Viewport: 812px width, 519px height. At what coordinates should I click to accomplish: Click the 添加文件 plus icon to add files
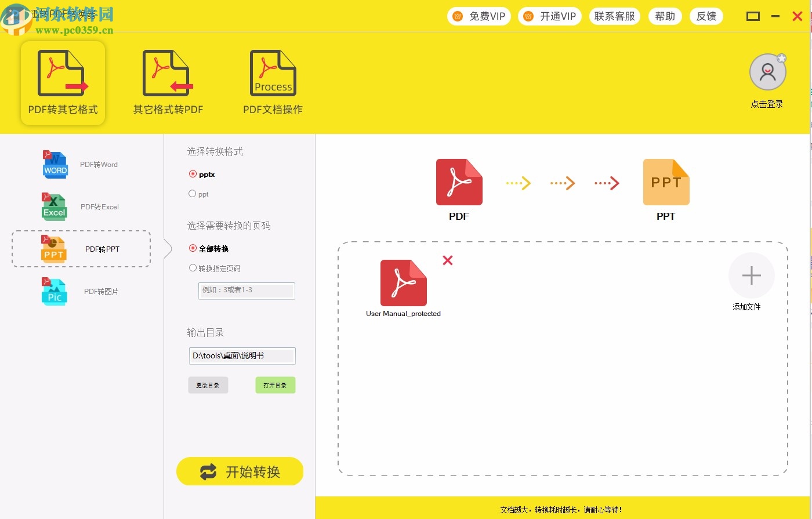[x=751, y=275]
